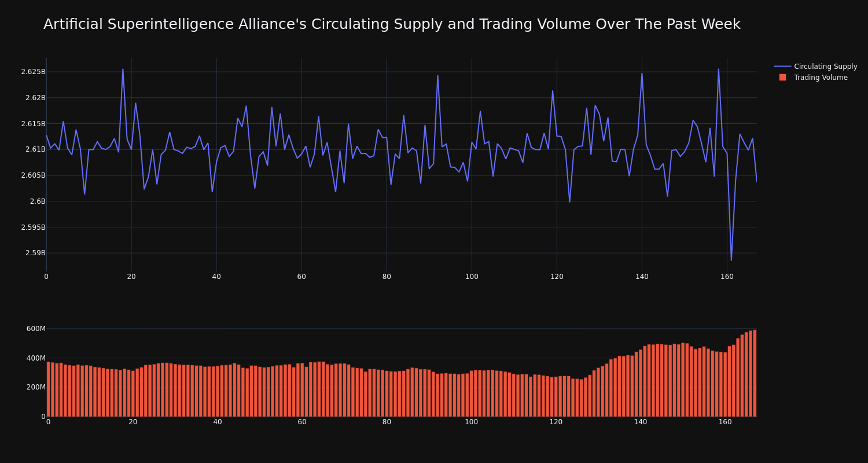The width and height of the screenshot is (868, 463).
Task: Click x-axis tick 20 on supply chart
Action: (x=131, y=277)
